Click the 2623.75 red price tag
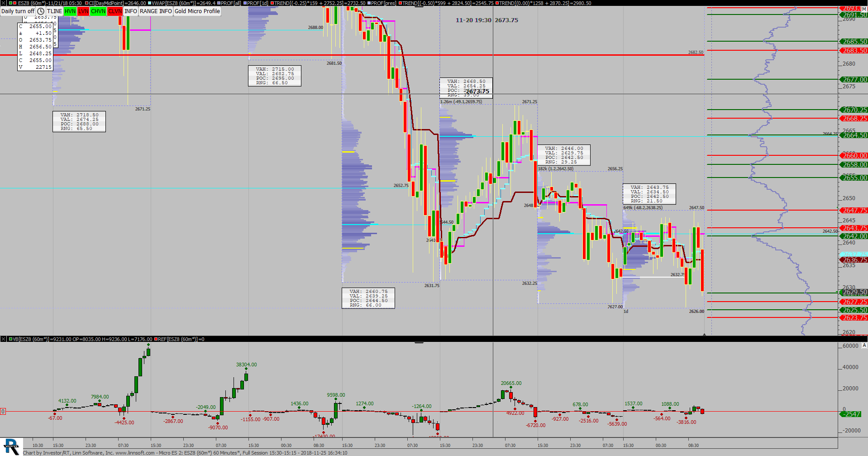This screenshot has width=868, height=456. pyautogui.click(x=854, y=318)
